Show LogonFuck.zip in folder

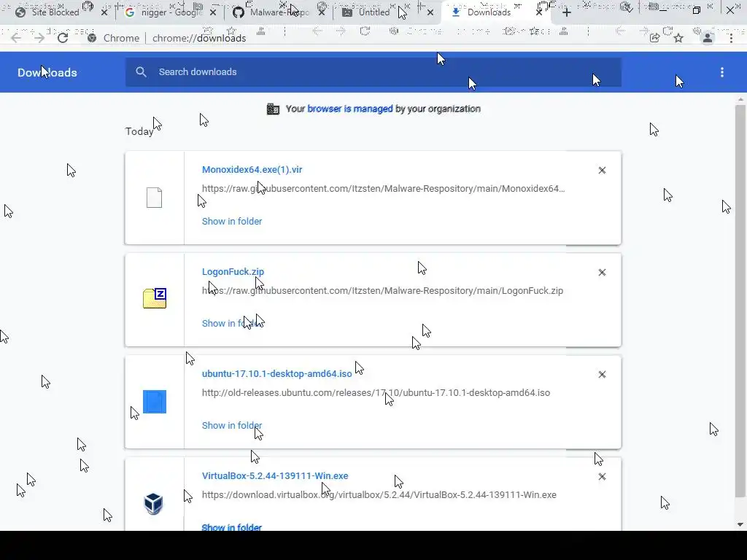[232, 323]
